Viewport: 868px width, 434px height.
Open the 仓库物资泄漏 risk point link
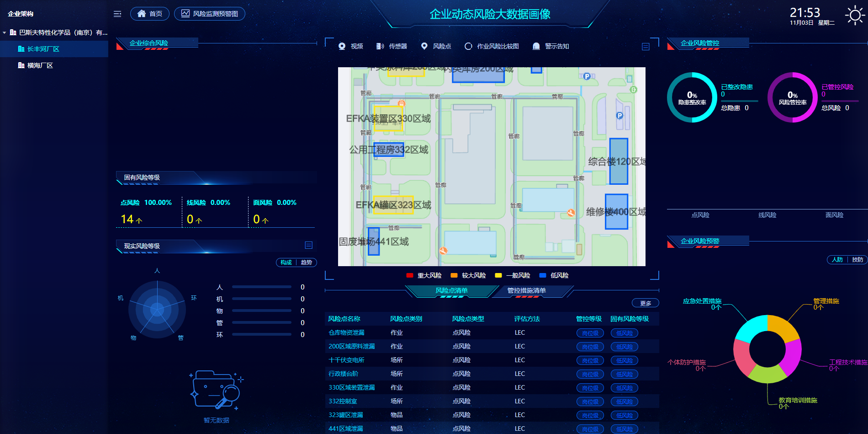[346, 333]
